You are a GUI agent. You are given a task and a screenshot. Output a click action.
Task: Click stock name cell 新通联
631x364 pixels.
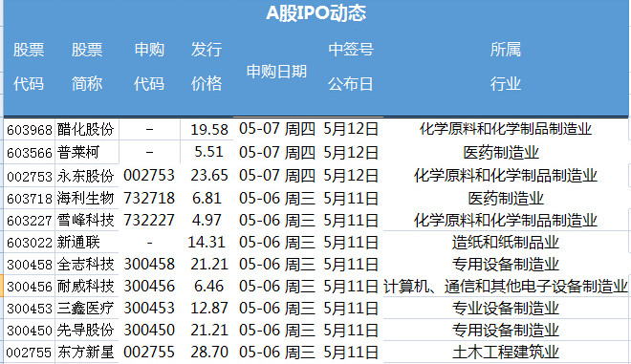click(x=78, y=242)
